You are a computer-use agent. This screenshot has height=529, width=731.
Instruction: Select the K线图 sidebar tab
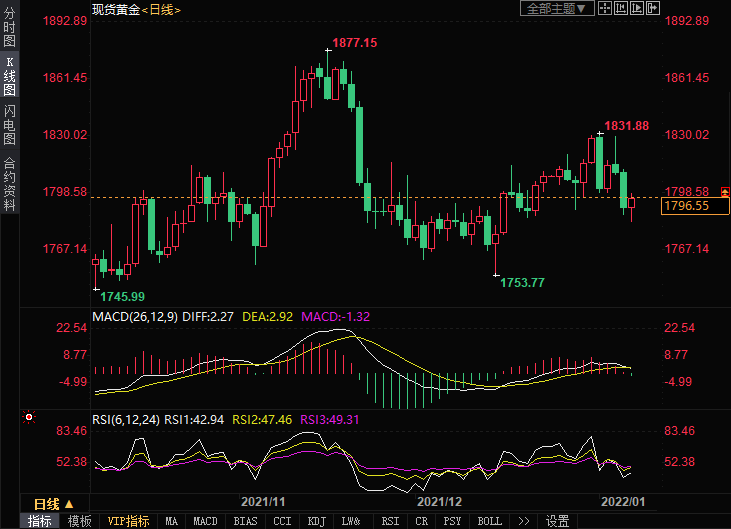click(9, 76)
